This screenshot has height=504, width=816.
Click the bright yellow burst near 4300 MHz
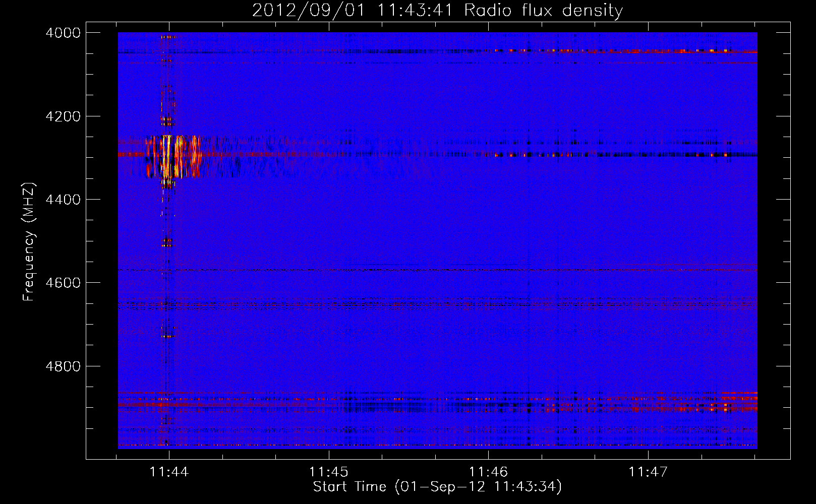pos(173,156)
